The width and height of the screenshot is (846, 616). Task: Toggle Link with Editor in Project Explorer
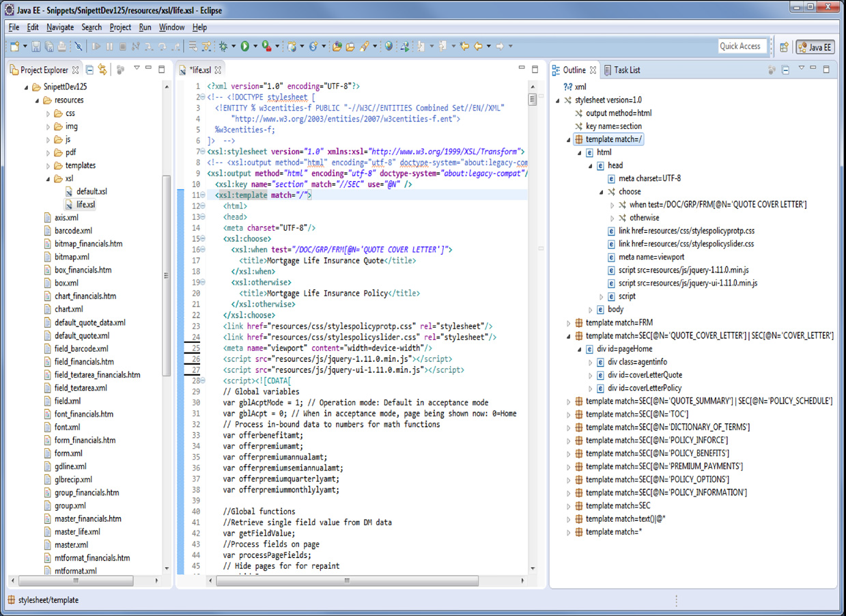(x=102, y=70)
